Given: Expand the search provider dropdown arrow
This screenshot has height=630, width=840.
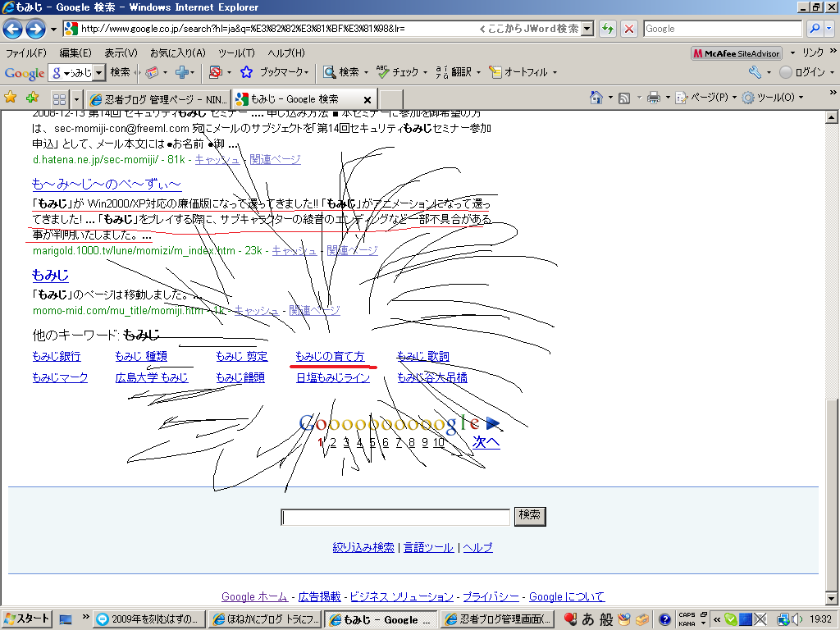Looking at the screenshot, I should pyautogui.click(x=830, y=29).
